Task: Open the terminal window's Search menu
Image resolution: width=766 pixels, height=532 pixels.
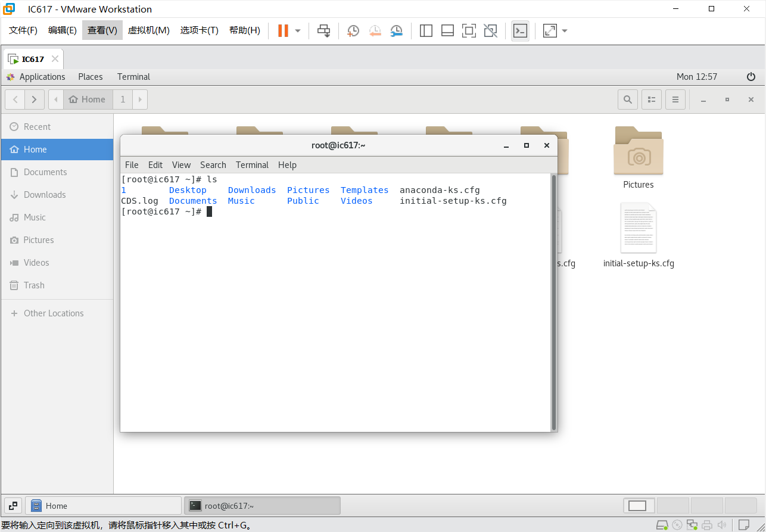Action: (213, 165)
